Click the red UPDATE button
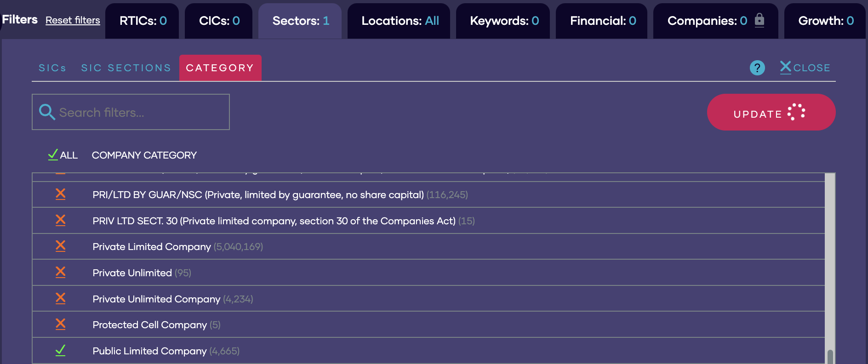This screenshot has width=868, height=364. pos(771,112)
